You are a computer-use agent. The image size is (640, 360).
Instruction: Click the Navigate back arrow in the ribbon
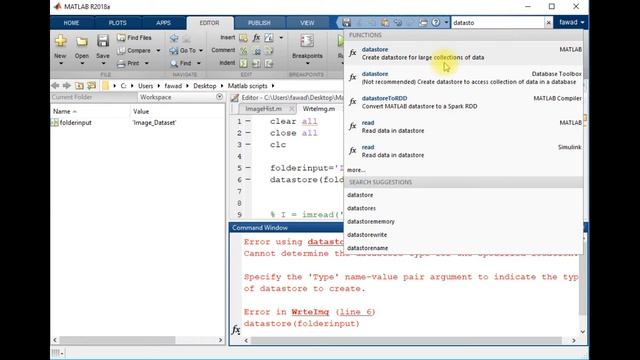pyautogui.click(x=174, y=38)
